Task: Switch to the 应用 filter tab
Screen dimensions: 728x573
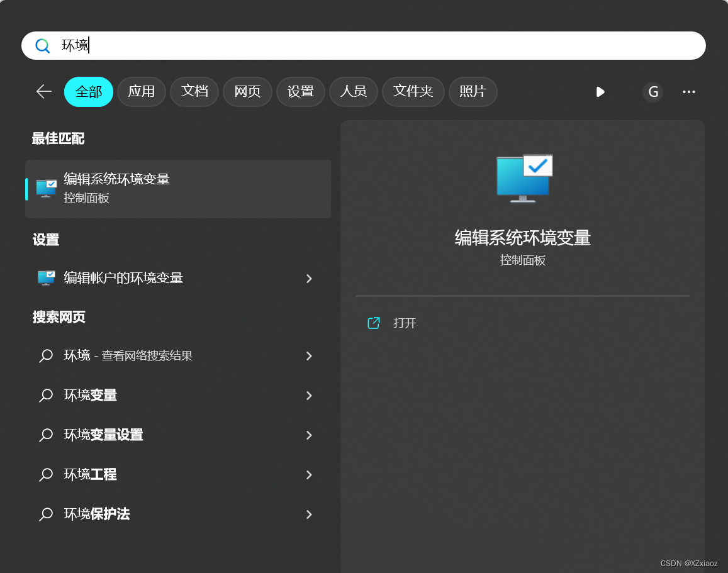Action: coord(142,91)
